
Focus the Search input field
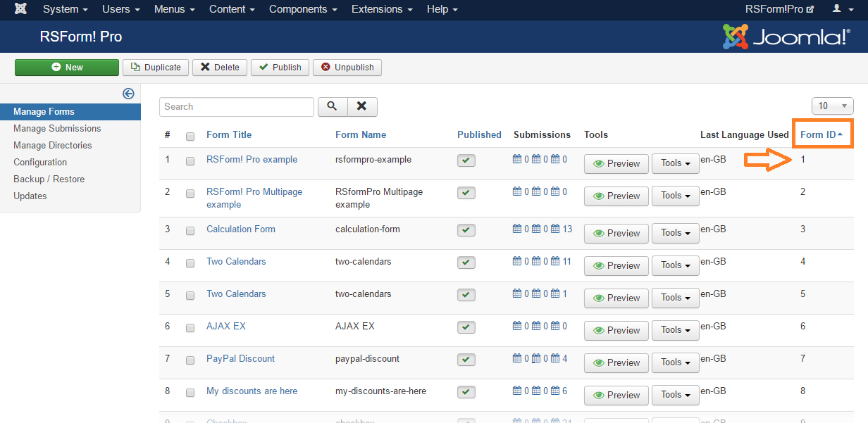click(x=237, y=106)
